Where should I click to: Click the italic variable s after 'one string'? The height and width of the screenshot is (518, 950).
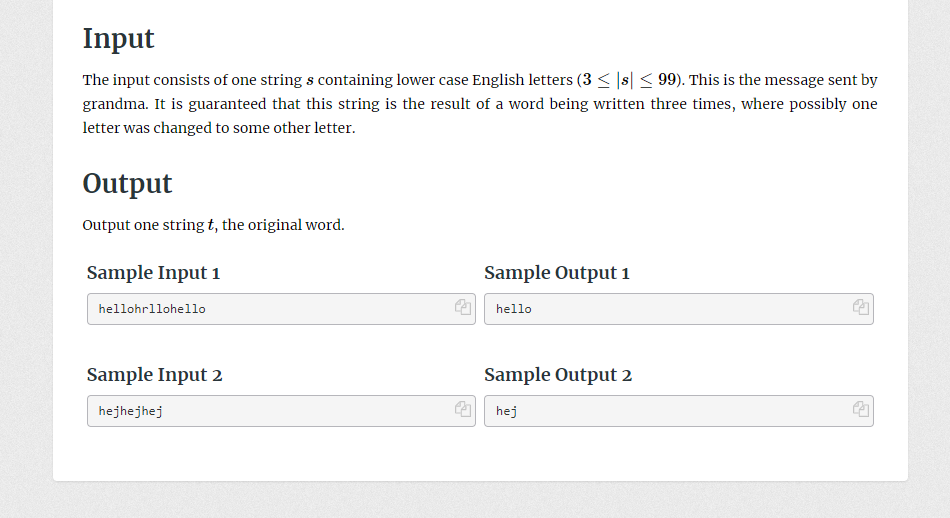click(x=310, y=81)
